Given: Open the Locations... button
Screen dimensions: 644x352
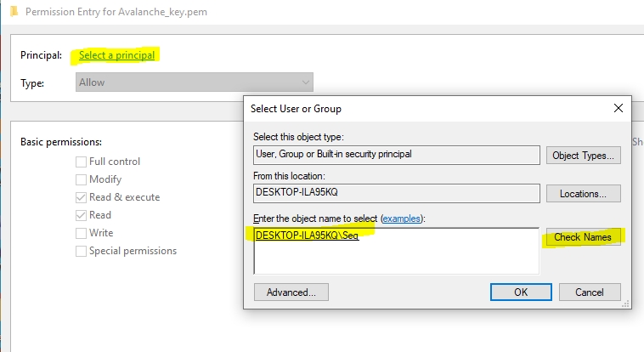Looking at the screenshot, I should pyautogui.click(x=583, y=194).
